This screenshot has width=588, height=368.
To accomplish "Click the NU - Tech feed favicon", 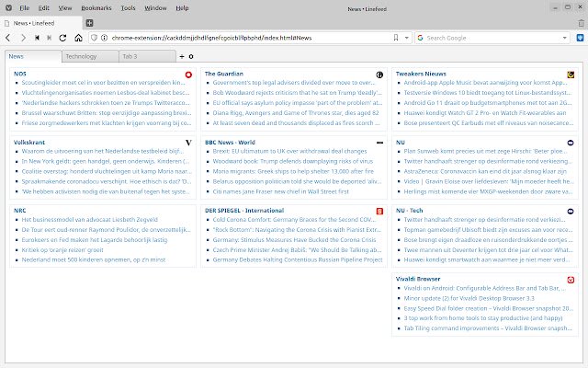I will click(571, 211).
